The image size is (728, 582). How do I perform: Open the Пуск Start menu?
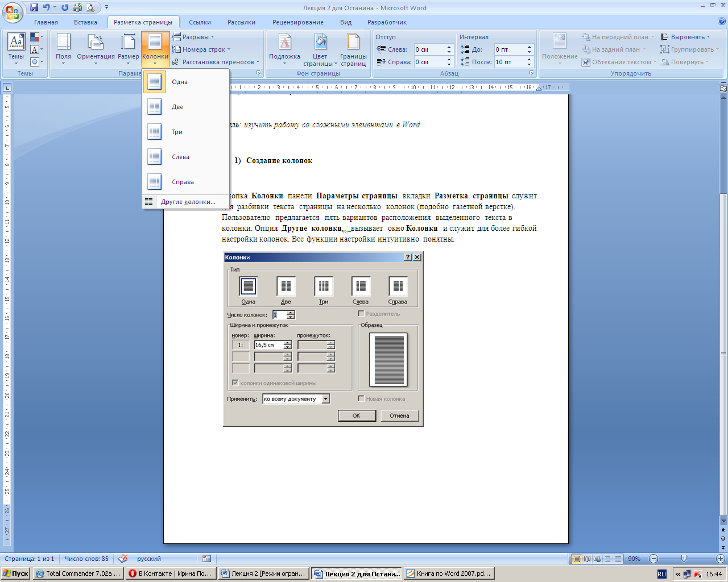coord(16,573)
